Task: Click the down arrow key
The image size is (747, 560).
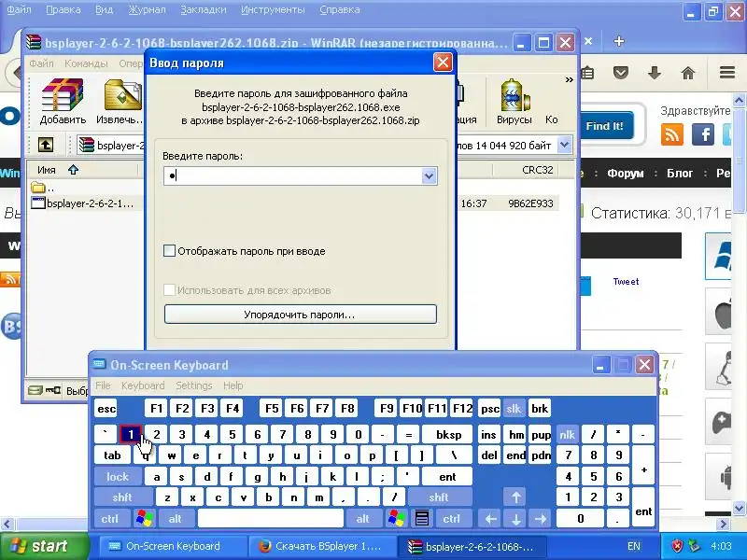Action: (x=515, y=519)
